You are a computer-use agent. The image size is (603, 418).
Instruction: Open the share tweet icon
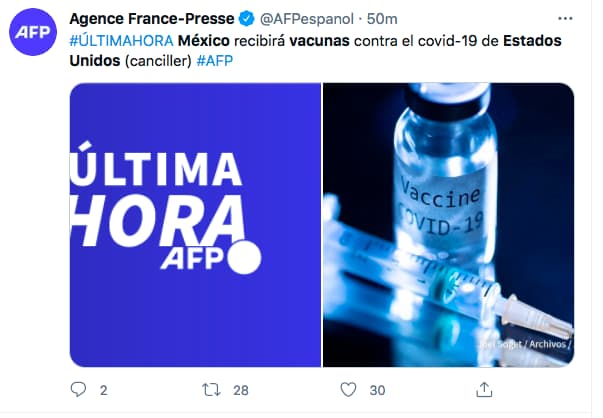[484, 388]
